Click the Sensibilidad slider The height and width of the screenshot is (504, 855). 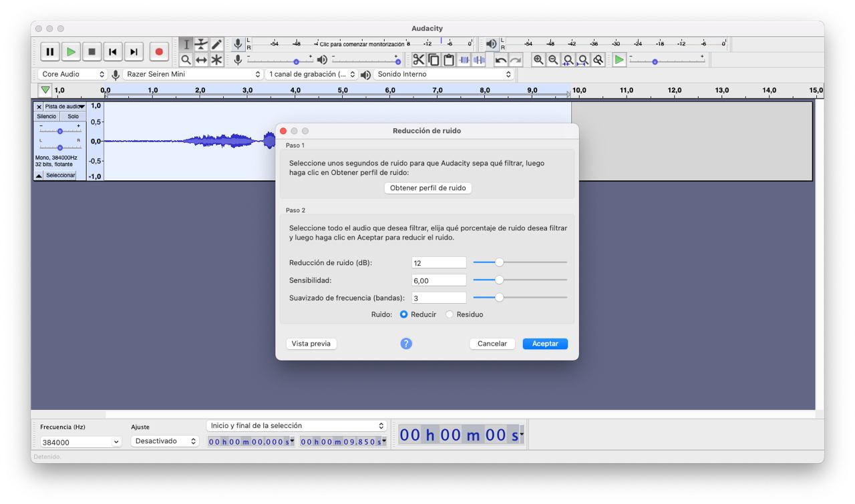(x=520, y=280)
